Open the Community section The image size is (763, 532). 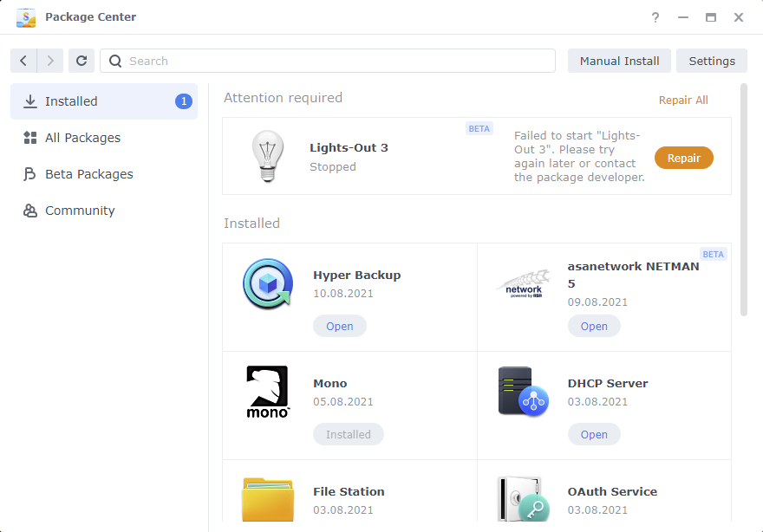pyautogui.click(x=104, y=211)
